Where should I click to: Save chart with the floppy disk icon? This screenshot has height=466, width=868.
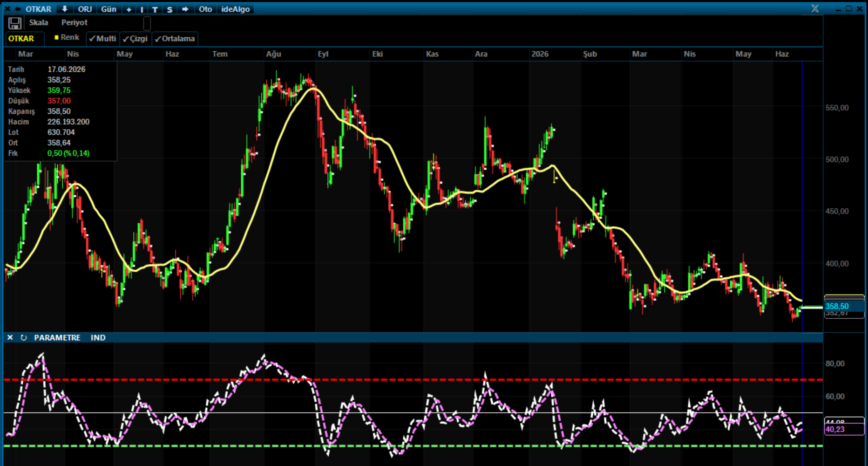click(x=15, y=23)
